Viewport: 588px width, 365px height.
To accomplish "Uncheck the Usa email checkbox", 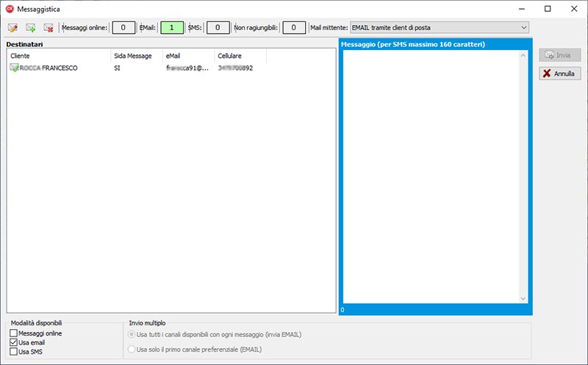I will 13,342.
